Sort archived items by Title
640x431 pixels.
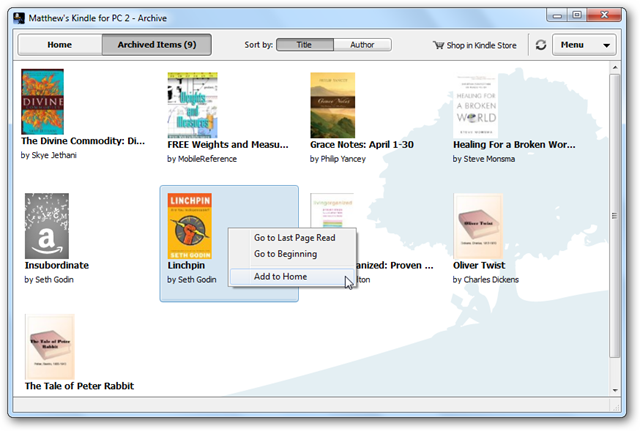point(305,45)
